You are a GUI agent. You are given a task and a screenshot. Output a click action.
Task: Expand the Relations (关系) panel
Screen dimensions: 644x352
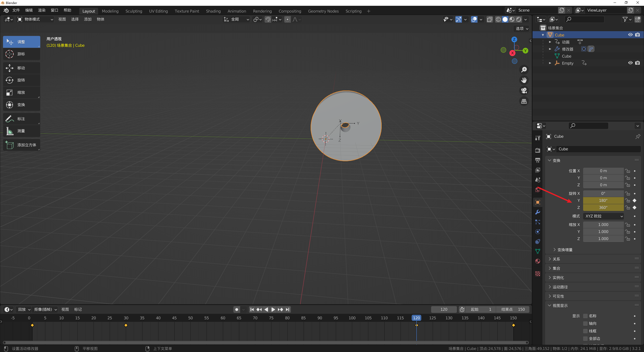[556, 259]
